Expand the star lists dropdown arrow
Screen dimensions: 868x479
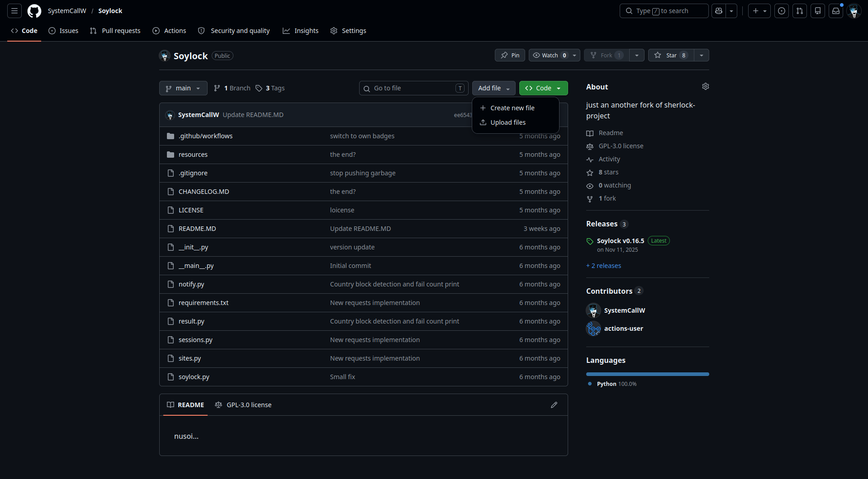(x=702, y=55)
